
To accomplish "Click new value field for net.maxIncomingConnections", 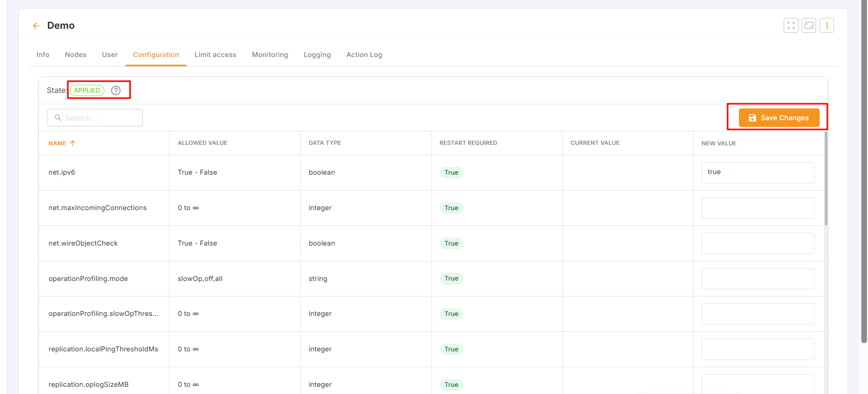I will (x=757, y=208).
